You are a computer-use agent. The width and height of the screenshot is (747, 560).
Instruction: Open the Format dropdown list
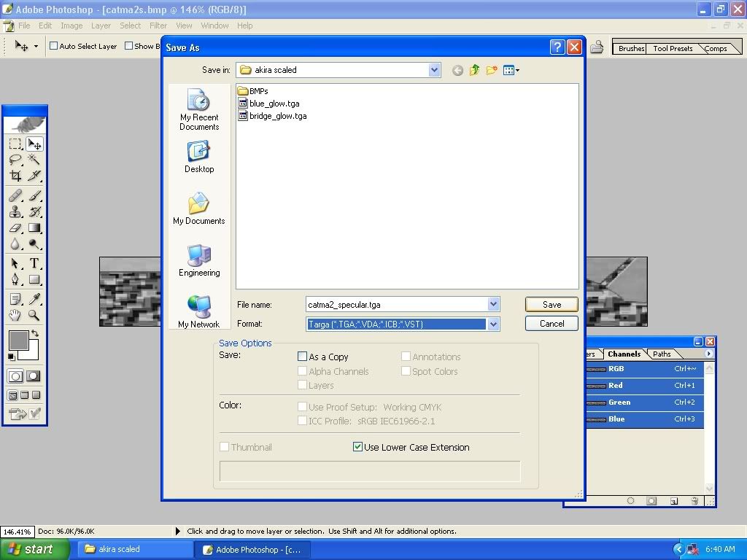click(494, 324)
